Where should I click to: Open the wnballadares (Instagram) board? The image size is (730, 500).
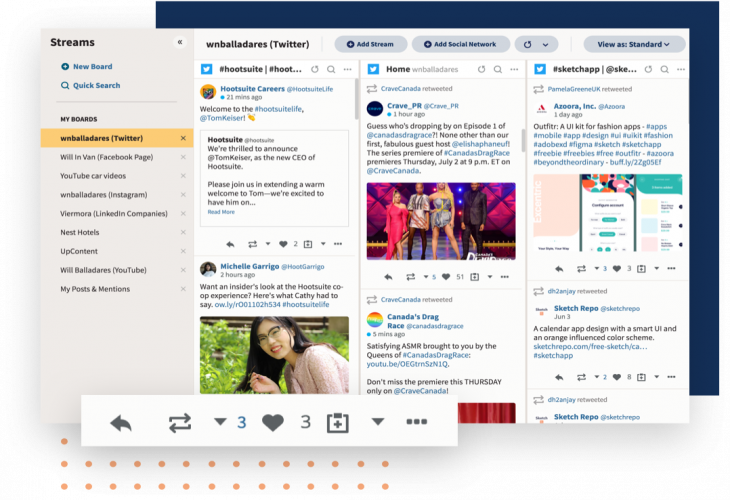point(104,195)
